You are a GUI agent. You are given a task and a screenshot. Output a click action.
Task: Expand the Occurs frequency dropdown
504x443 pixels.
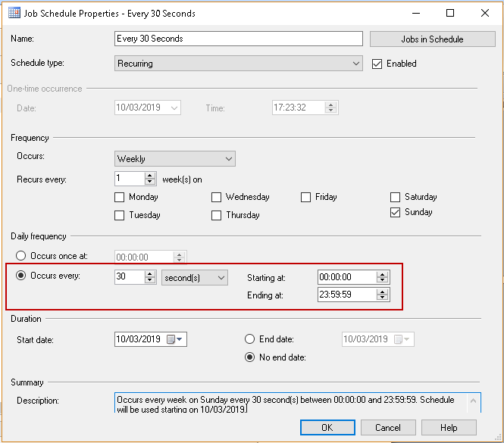pos(229,159)
